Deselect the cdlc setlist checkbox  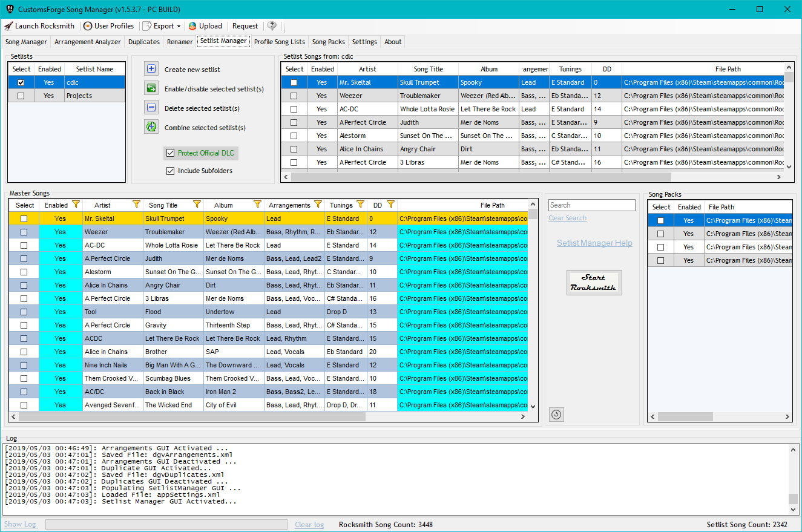(21, 82)
